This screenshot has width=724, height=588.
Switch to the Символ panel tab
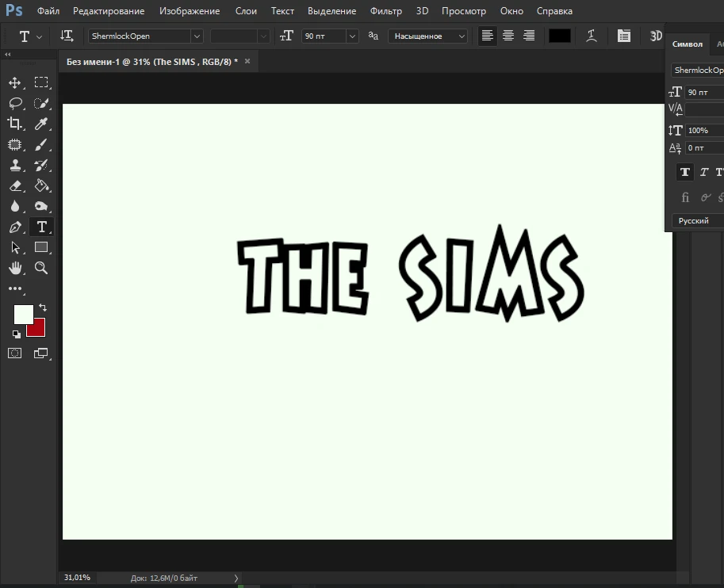687,44
